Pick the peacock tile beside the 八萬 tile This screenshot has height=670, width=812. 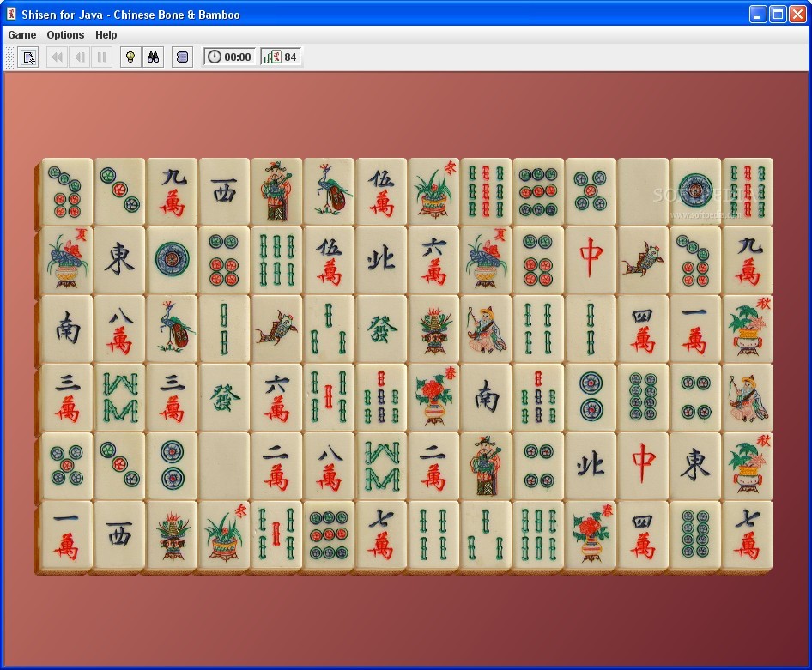[x=172, y=329]
